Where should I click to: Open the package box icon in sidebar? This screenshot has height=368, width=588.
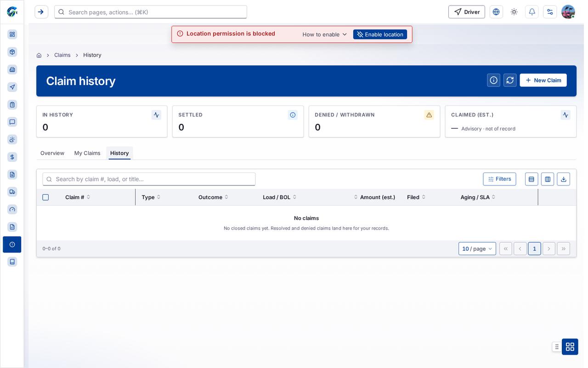tap(12, 52)
